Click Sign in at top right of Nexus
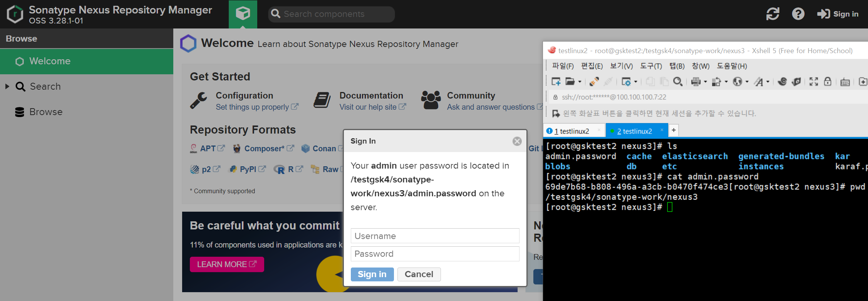This screenshot has width=868, height=301. pyautogui.click(x=838, y=14)
